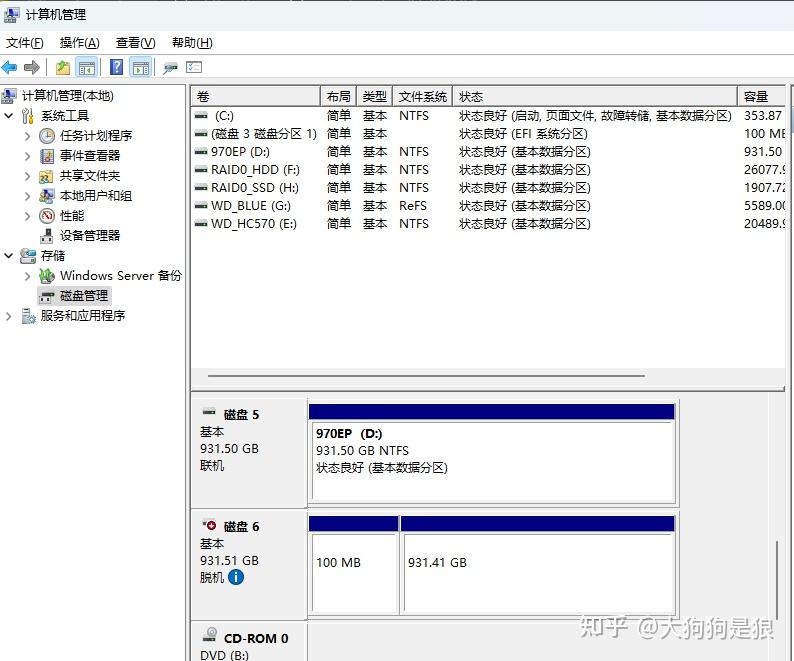Open the 操作(A) menu

tap(80, 43)
